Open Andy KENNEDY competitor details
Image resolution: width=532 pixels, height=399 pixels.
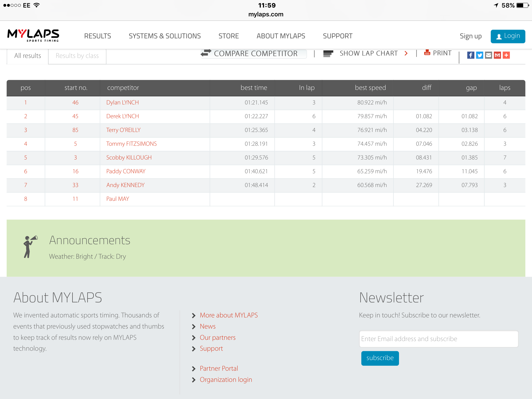(x=125, y=185)
